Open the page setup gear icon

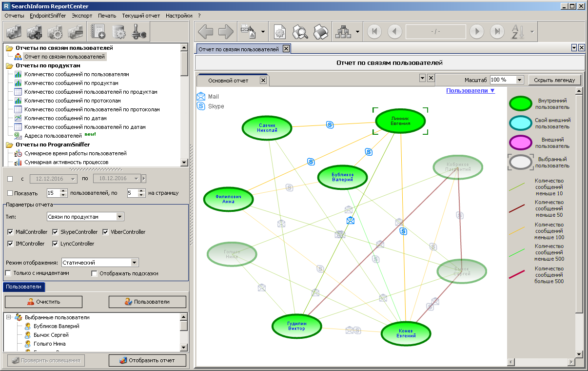click(280, 32)
